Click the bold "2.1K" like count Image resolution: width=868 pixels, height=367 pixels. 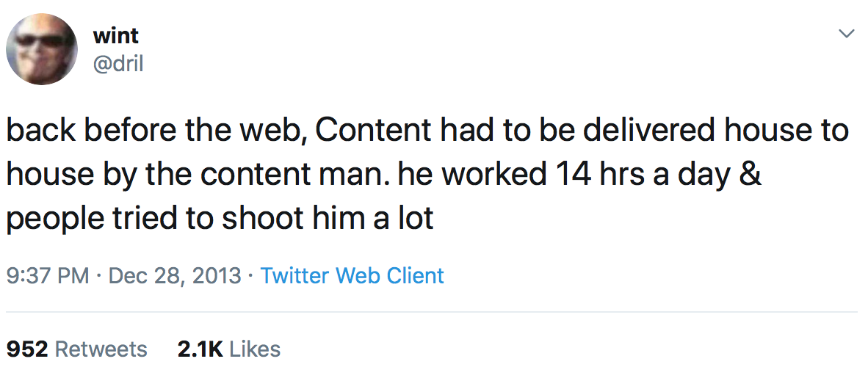pyautogui.click(x=200, y=349)
